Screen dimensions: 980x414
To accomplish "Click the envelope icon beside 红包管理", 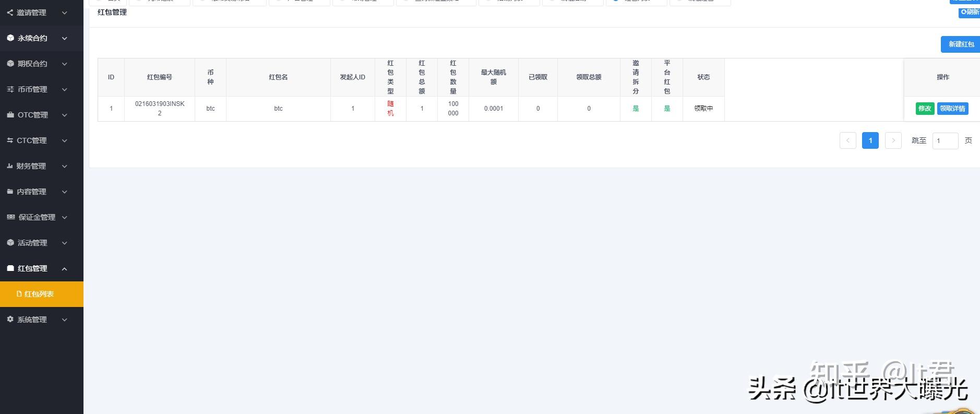I will [10, 268].
